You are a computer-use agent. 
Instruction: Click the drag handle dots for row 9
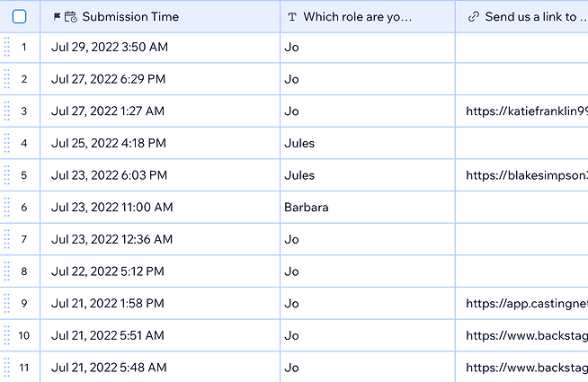click(x=7, y=303)
